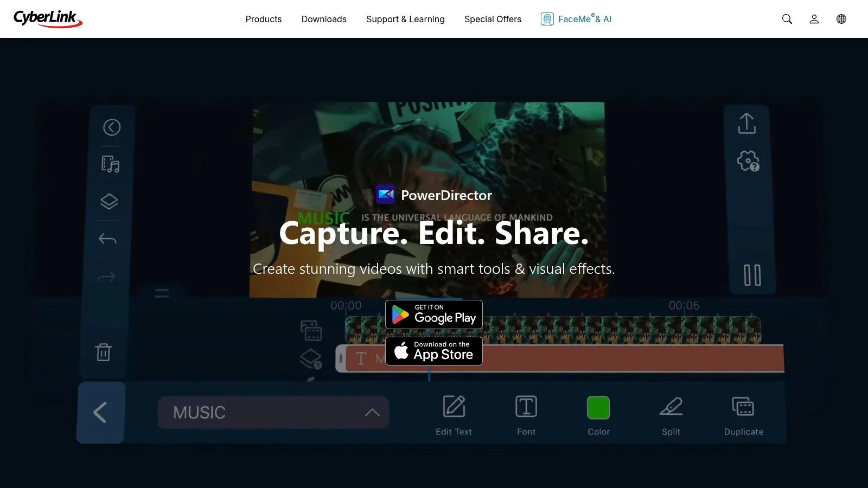Select the Split tool

pyautogui.click(x=671, y=416)
